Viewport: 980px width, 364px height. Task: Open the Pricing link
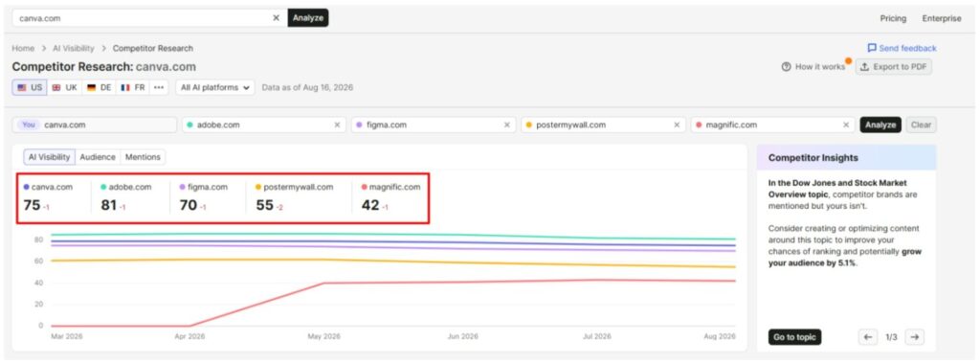coord(893,18)
